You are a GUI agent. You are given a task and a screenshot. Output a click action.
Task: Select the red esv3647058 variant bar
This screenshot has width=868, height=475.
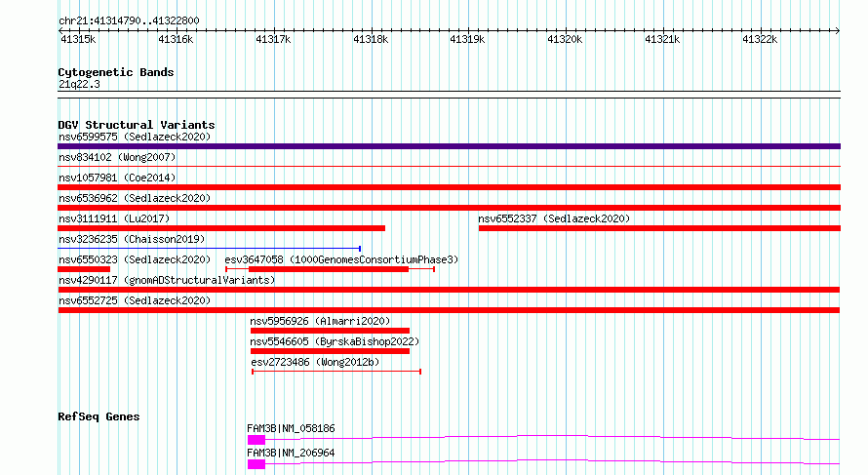pos(329,269)
